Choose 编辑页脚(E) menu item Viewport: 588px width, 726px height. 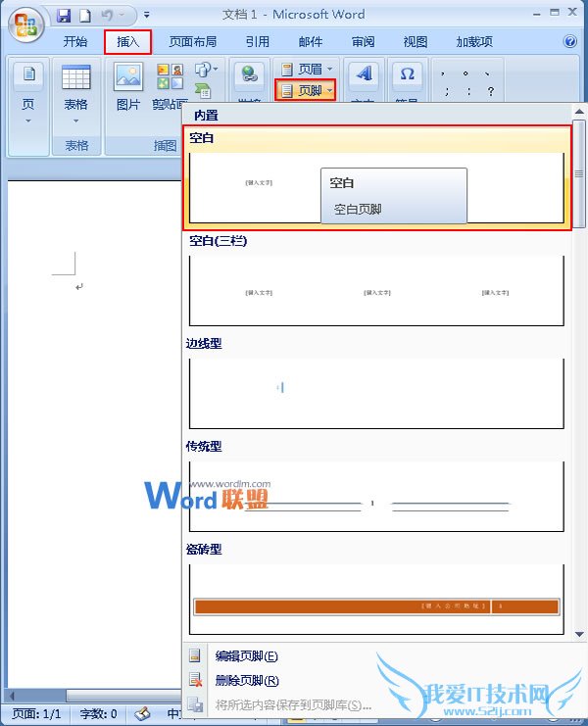pos(247,655)
